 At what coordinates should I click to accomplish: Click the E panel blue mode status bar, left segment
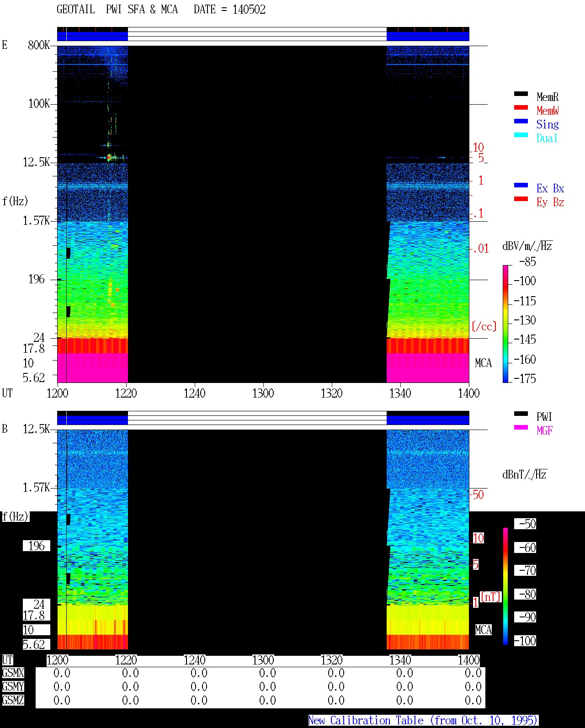(92, 36)
